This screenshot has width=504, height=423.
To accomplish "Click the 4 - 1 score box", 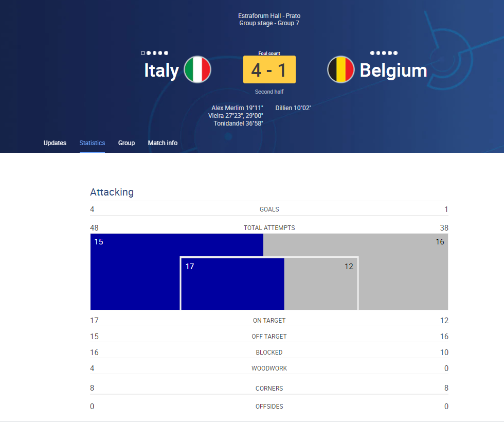I will point(269,69).
